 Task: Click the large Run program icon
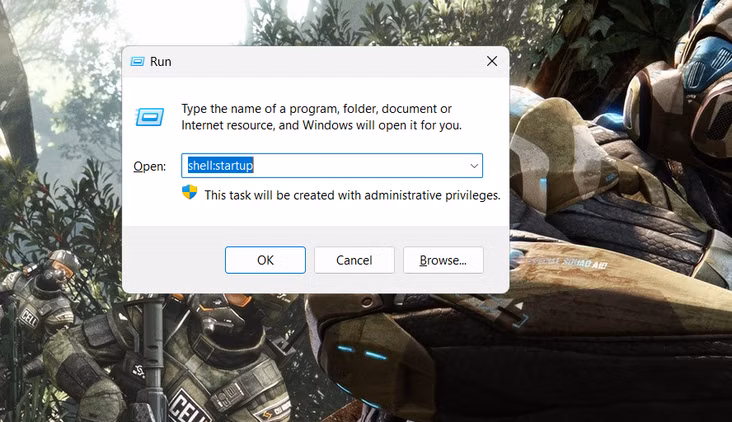(150, 117)
